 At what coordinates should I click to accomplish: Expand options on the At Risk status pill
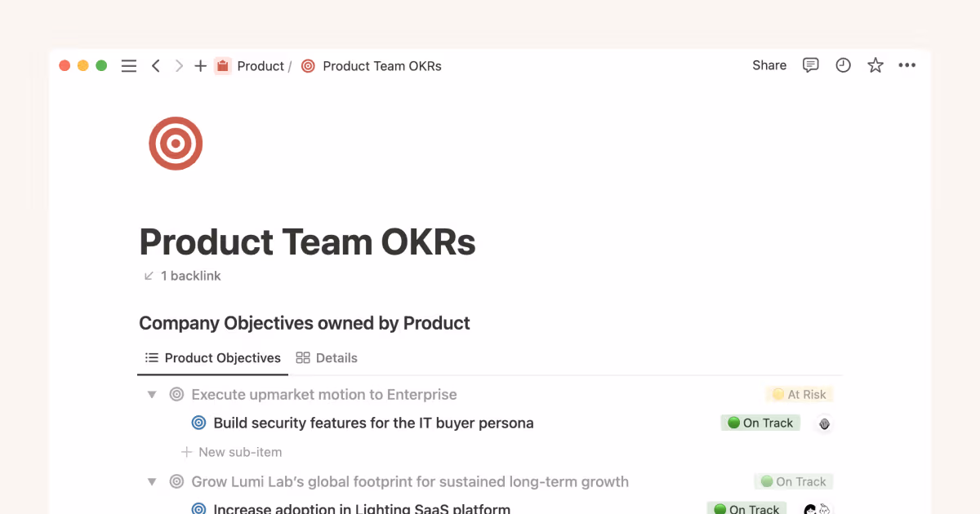click(x=799, y=394)
